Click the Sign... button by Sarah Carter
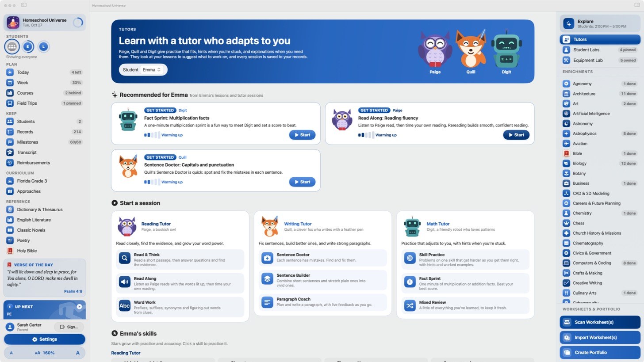The image size is (644, 362). (69, 327)
